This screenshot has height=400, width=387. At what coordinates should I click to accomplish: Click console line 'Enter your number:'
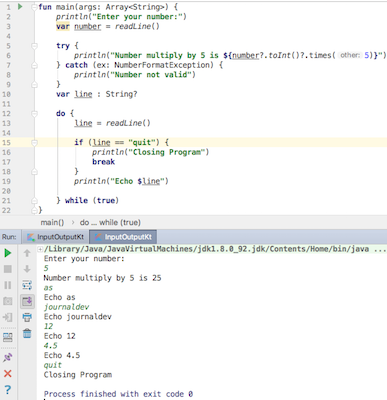click(x=84, y=259)
